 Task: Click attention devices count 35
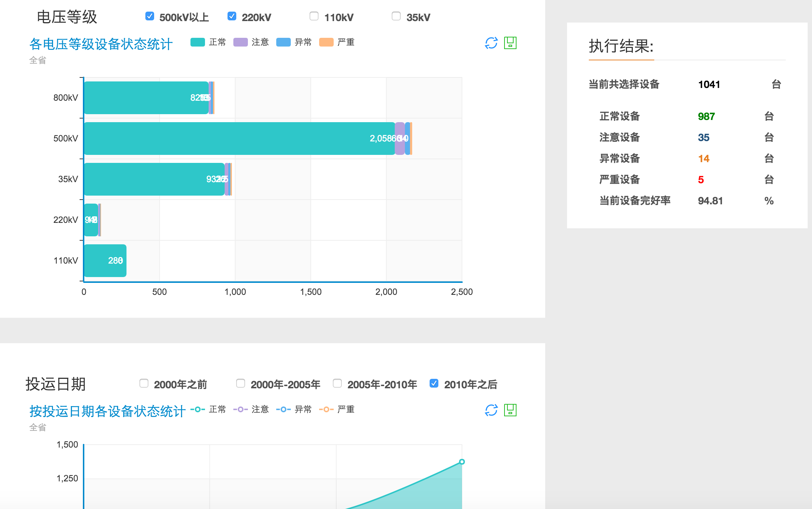pyautogui.click(x=704, y=137)
